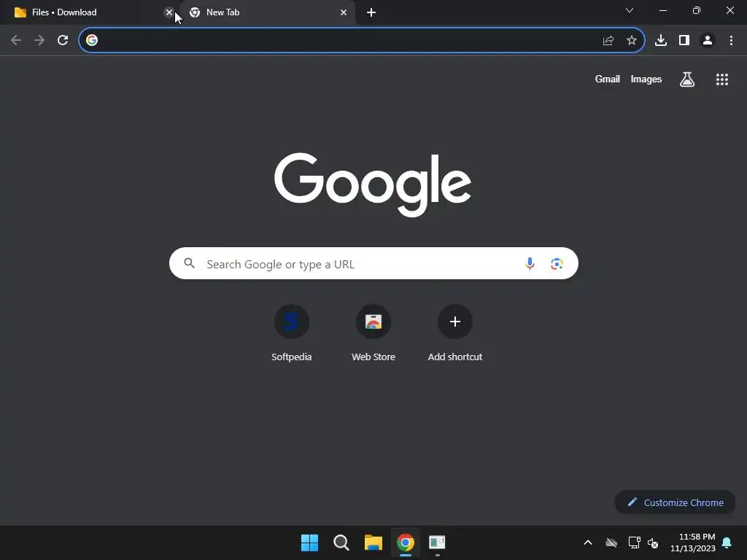Click Customize Chrome button
This screenshot has width=747, height=560.
(x=675, y=502)
